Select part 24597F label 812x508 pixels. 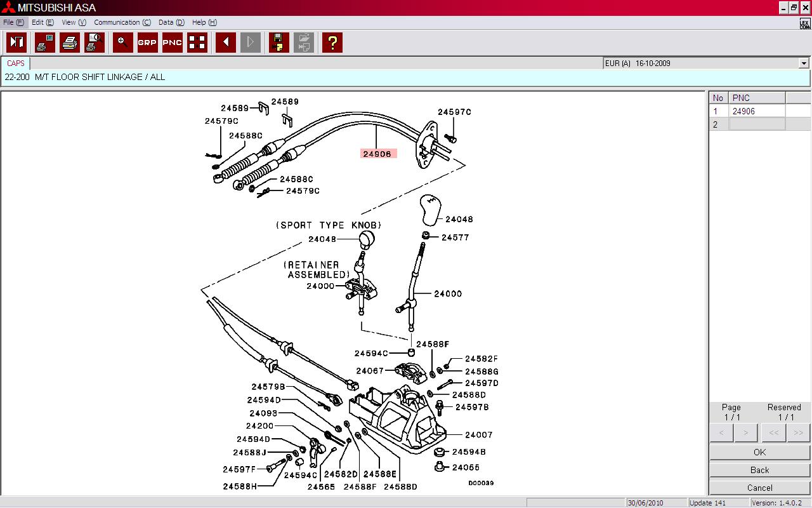click(x=239, y=469)
